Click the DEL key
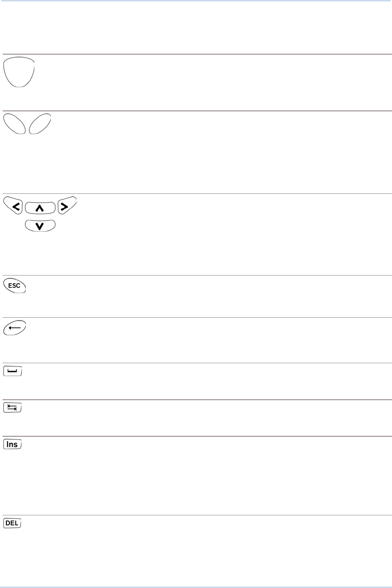Image resolution: width=392 pixels, height=588 pixels. 13,523
